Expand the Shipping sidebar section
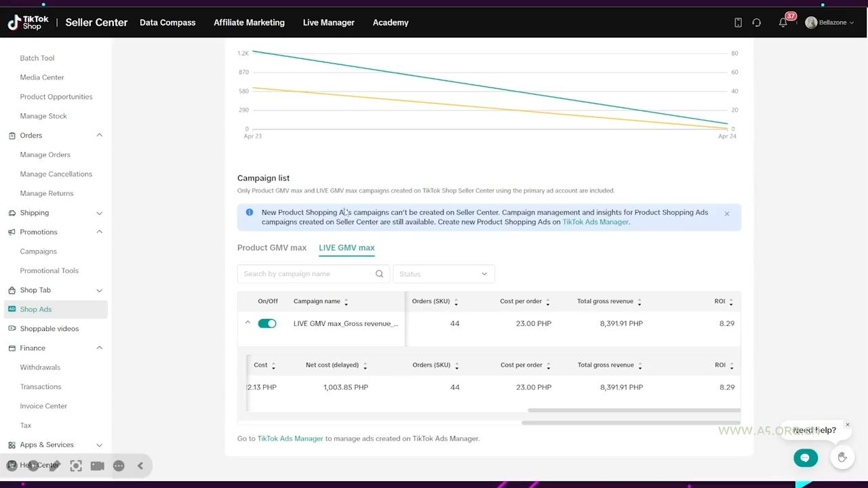The height and width of the screenshot is (488, 868). pos(99,213)
